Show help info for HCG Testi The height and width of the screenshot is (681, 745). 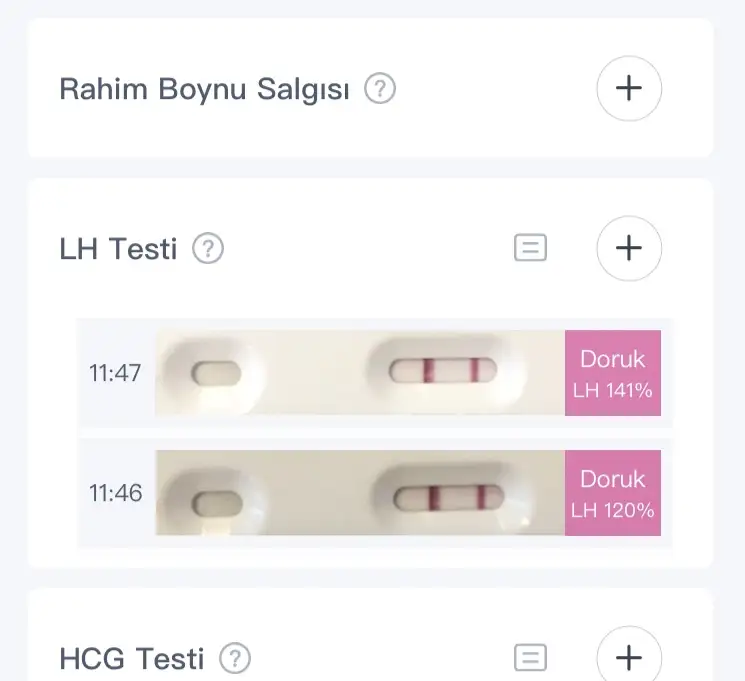[235, 658]
